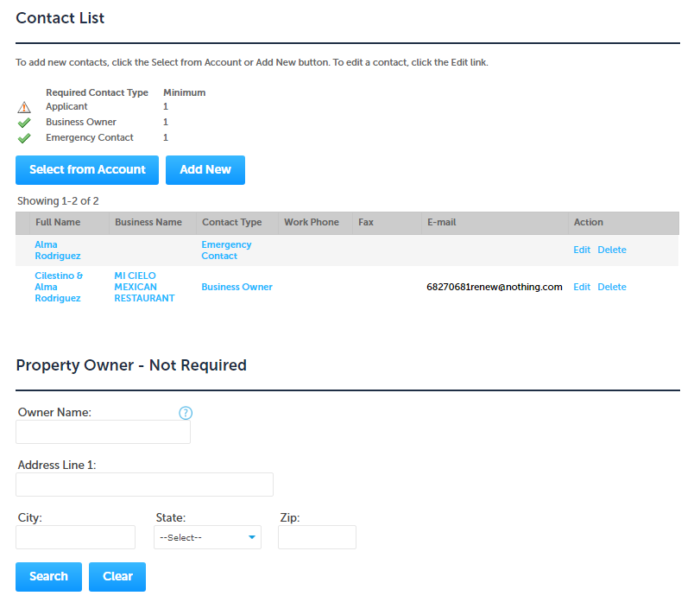
Task: Click the Business Owner green checkmark icon
Action: [24, 123]
